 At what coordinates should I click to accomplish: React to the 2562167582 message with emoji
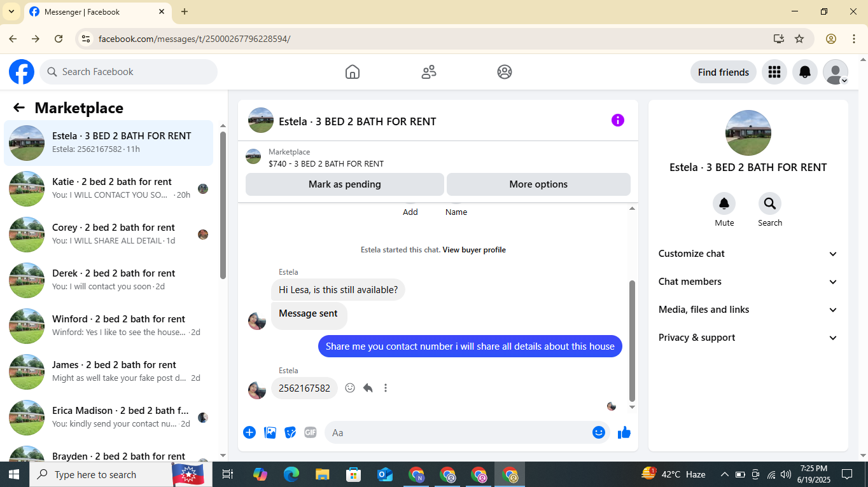(x=350, y=388)
